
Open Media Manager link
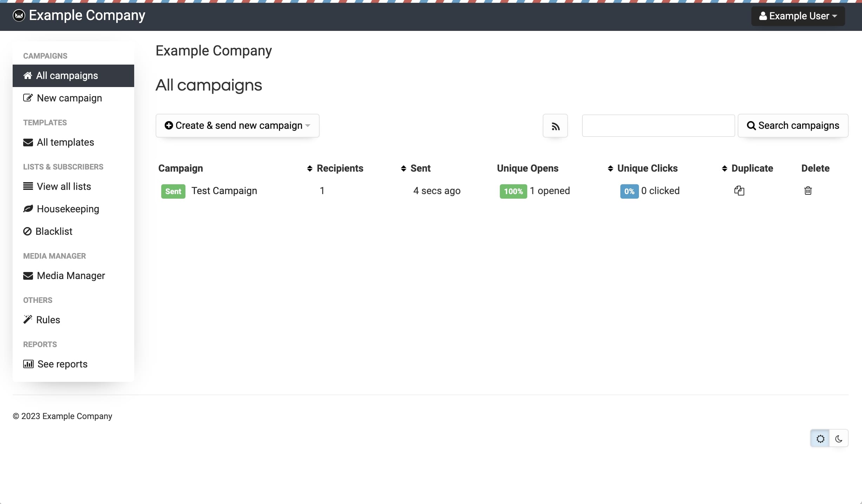point(73,276)
